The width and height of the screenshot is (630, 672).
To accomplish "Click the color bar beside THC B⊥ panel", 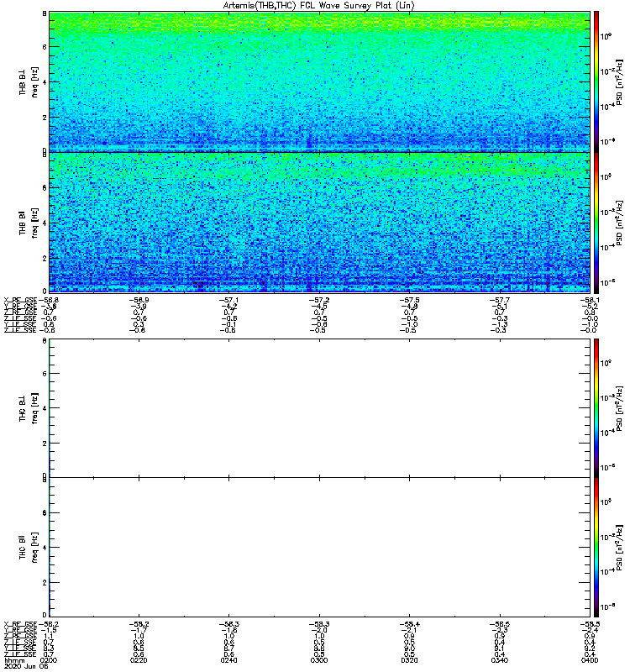I will 596,408.
